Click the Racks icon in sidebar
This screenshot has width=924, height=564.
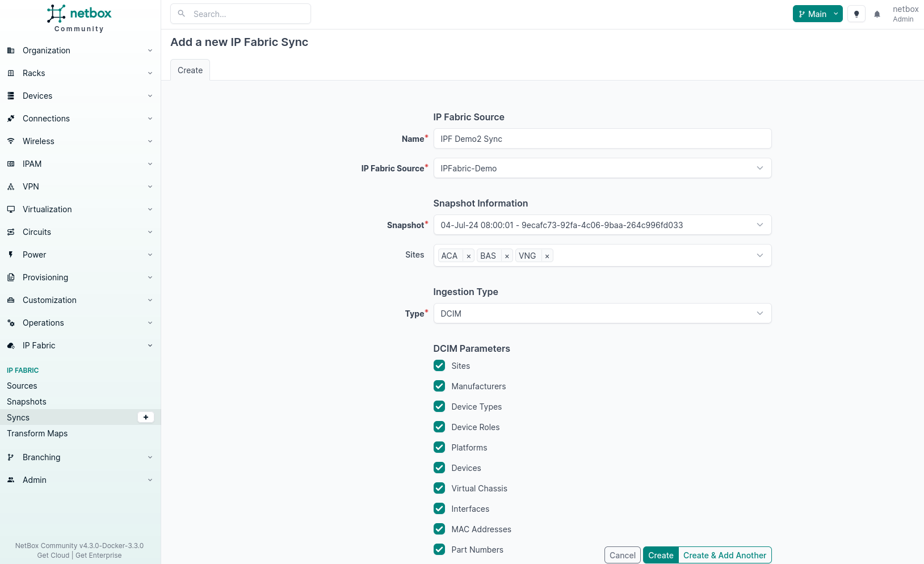coord(11,73)
